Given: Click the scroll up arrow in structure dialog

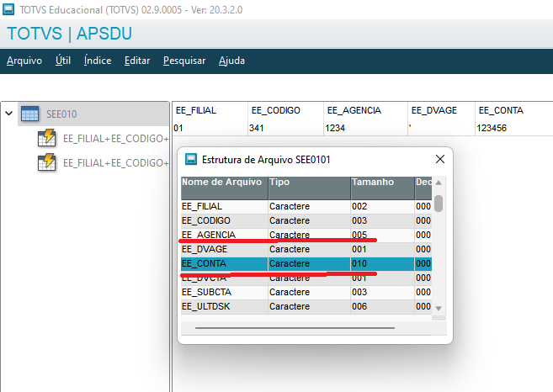Looking at the screenshot, I should [439, 183].
